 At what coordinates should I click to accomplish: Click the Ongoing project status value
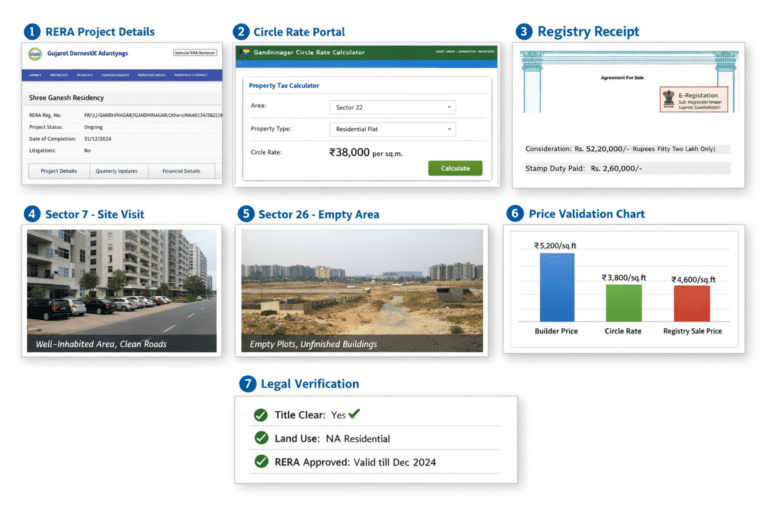[93, 127]
